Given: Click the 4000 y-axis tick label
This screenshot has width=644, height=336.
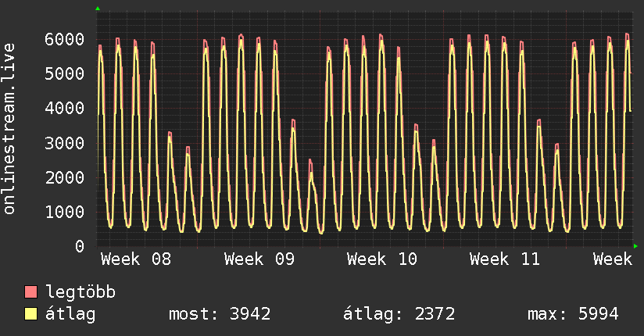Looking at the screenshot, I should coord(65,109).
